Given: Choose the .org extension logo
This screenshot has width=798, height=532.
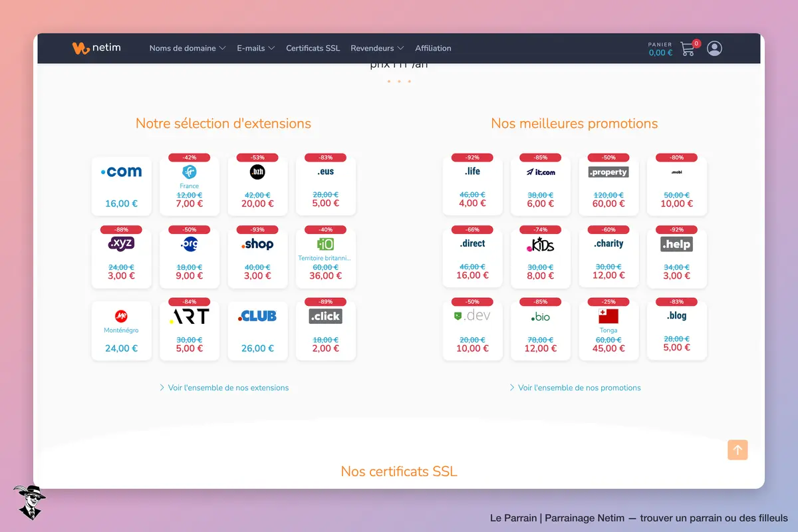Looking at the screenshot, I should pyautogui.click(x=190, y=244).
